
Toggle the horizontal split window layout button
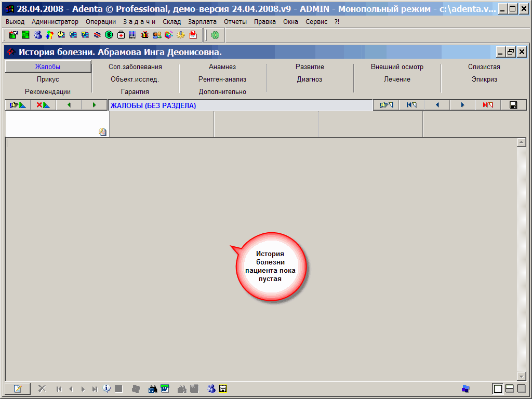(x=510, y=389)
